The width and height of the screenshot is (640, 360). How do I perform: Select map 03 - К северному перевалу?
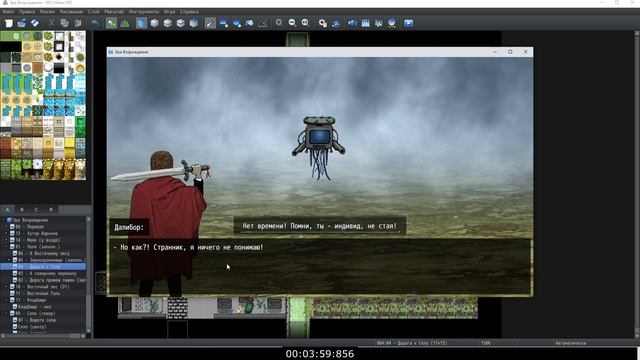(x=44, y=273)
